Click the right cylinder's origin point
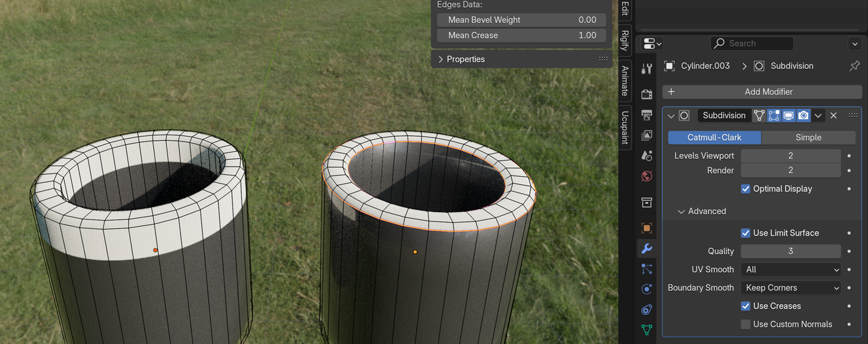 [x=415, y=252]
